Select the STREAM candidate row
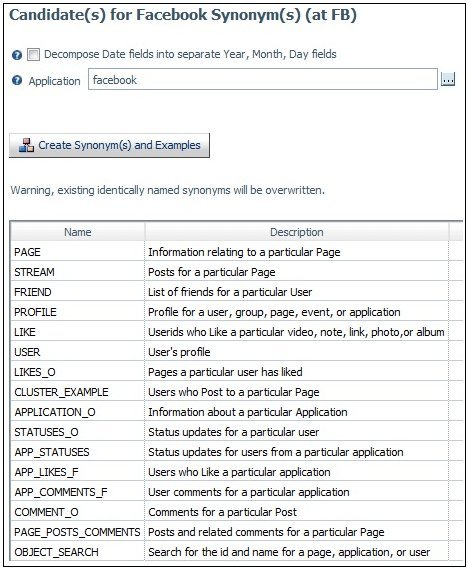Screen dimensions: 468x569 coord(237,272)
